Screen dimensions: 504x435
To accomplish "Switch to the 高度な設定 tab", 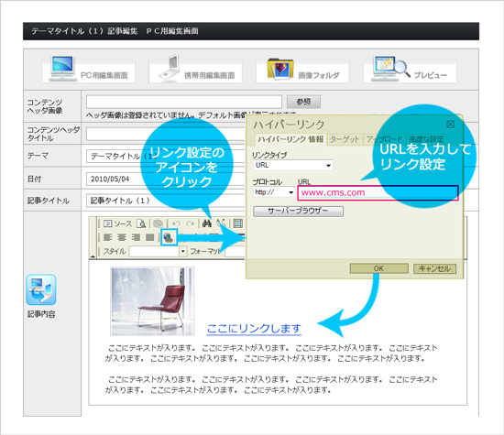I will [426, 139].
